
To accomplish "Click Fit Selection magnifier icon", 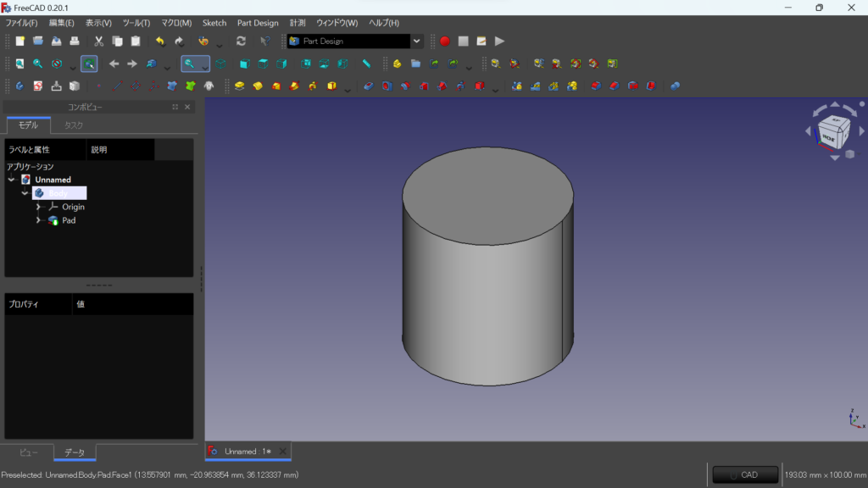I will point(37,64).
